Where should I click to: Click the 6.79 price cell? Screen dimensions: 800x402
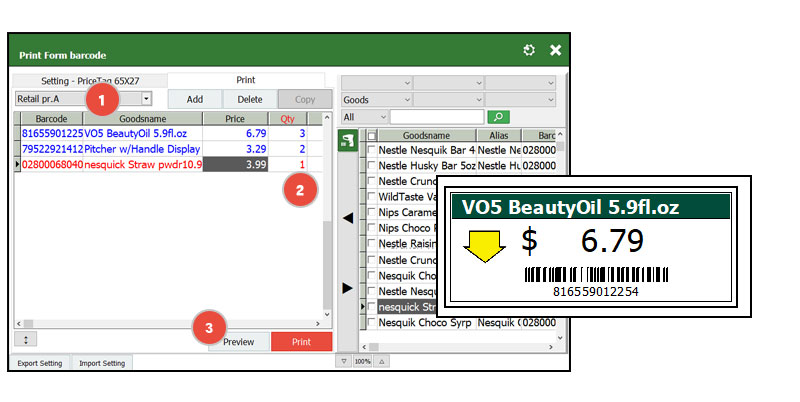pos(235,134)
